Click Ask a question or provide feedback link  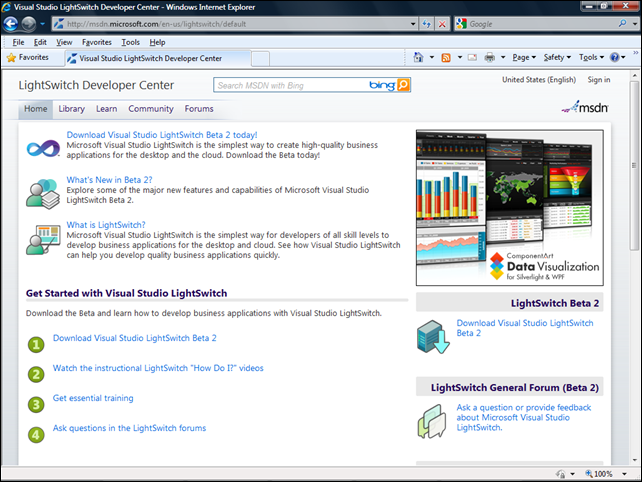click(x=524, y=418)
